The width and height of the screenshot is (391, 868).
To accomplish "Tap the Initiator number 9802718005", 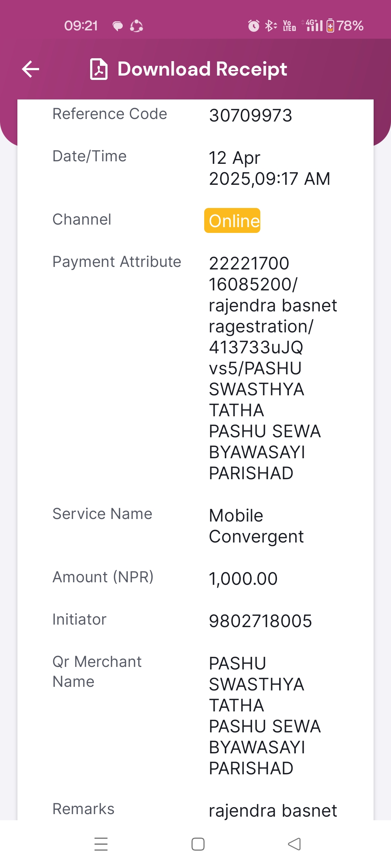I will click(x=260, y=621).
